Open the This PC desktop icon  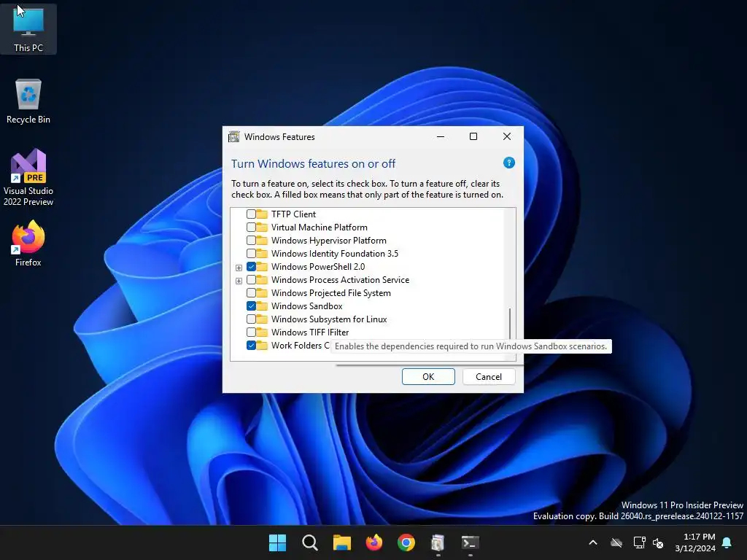pos(28,29)
